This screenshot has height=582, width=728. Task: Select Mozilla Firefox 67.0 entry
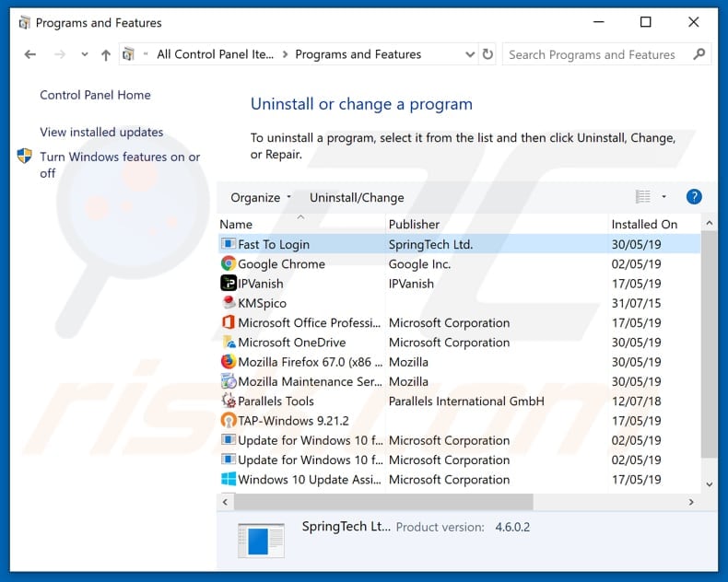click(x=311, y=362)
